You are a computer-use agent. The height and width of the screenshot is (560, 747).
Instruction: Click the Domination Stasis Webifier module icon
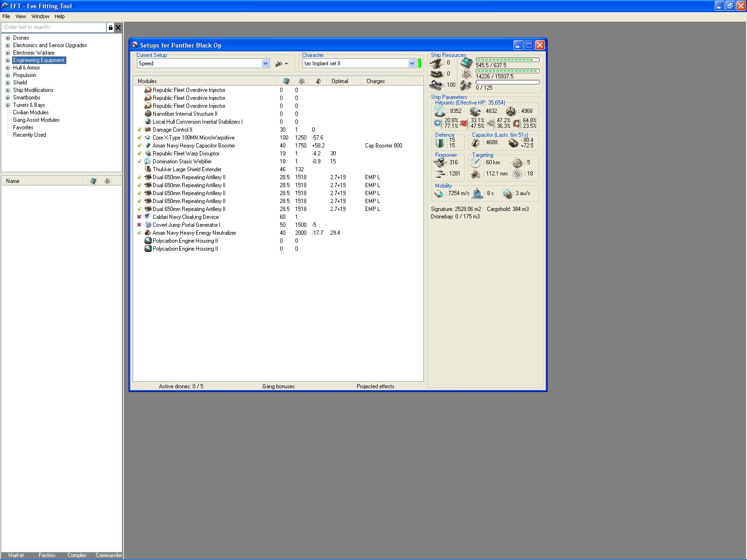coord(148,161)
